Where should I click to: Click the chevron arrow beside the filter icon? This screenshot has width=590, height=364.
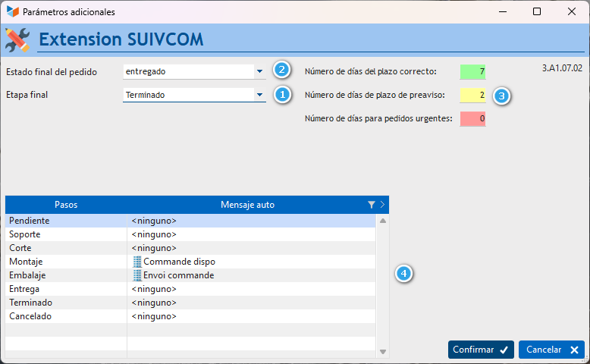coord(382,205)
